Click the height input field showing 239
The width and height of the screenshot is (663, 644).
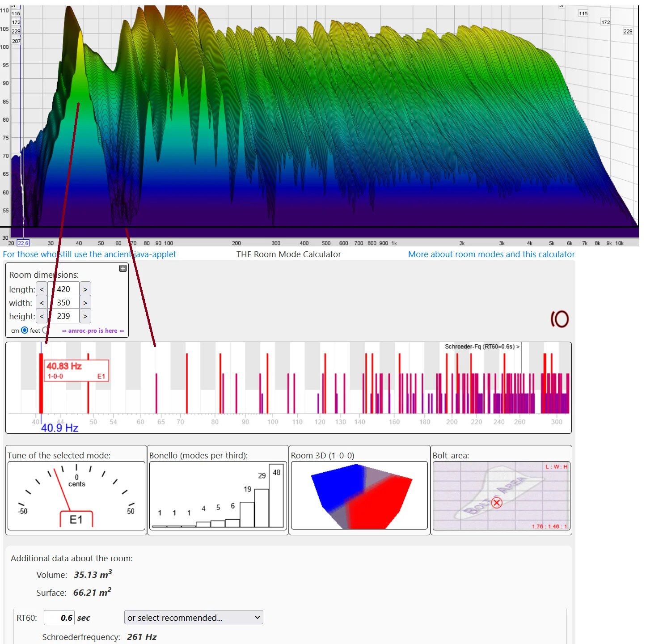[63, 316]
